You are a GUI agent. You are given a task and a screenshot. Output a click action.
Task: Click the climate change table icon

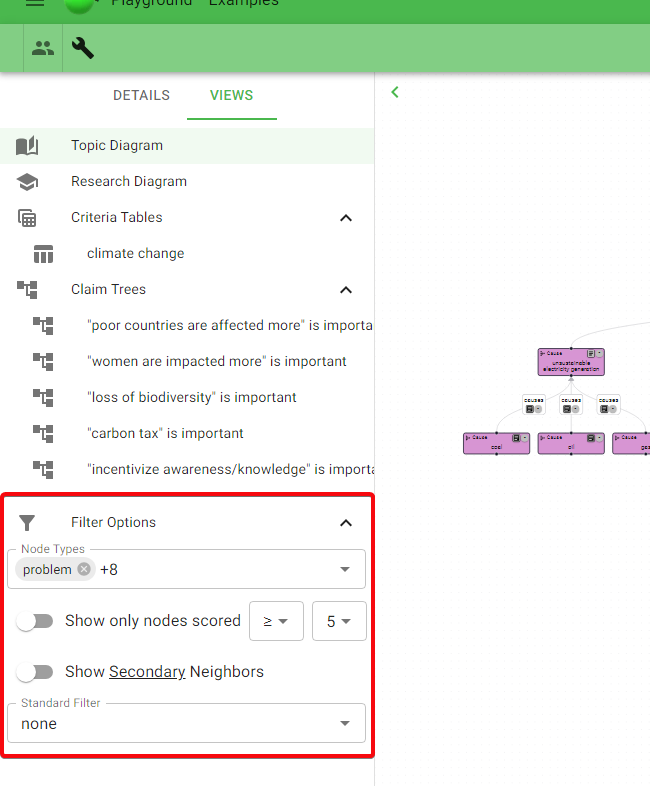pyautogui.click(x=43, y=254)
